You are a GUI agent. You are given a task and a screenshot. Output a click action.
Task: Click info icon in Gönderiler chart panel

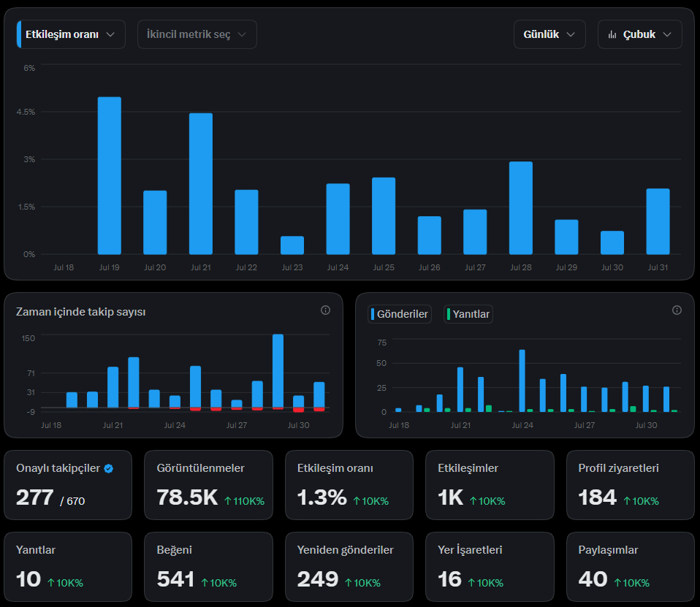coord(677,310)
